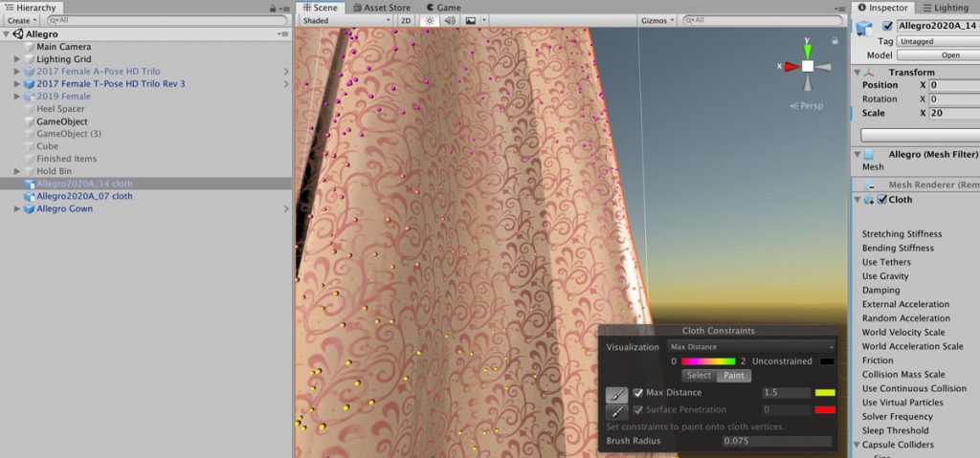
Task: Open the Shaded draw mode dropdown
Action: [345, 21]
